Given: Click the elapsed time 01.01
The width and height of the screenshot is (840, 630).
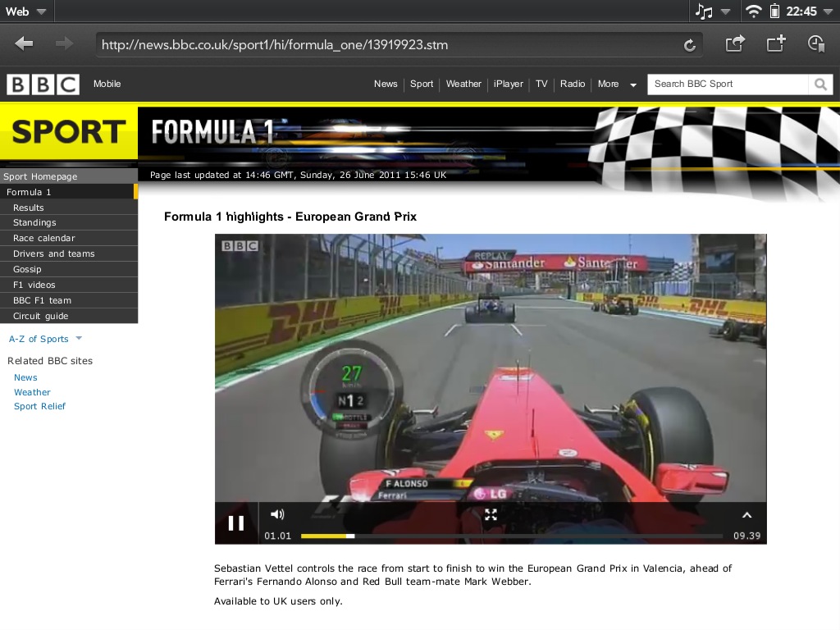Looking at the screenshot, I should [277, 536].
